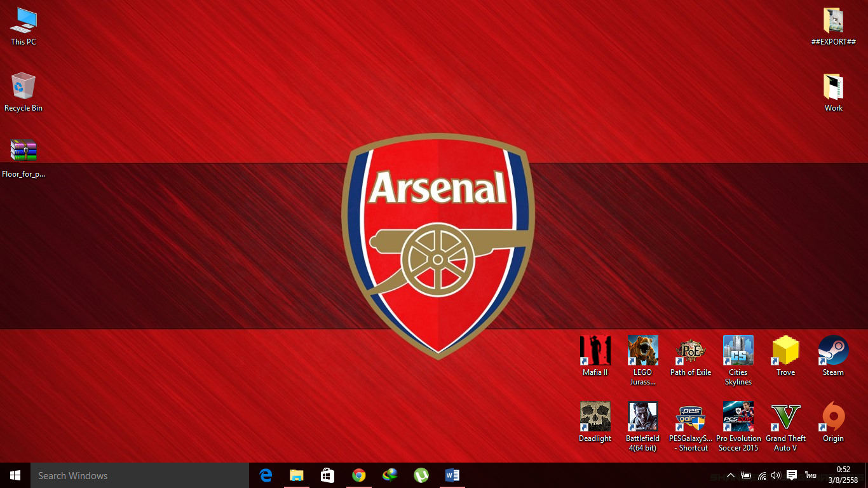The image size is (868, 488).
Task: Select the Steam desktop shortcut
Action: (833, 356)
